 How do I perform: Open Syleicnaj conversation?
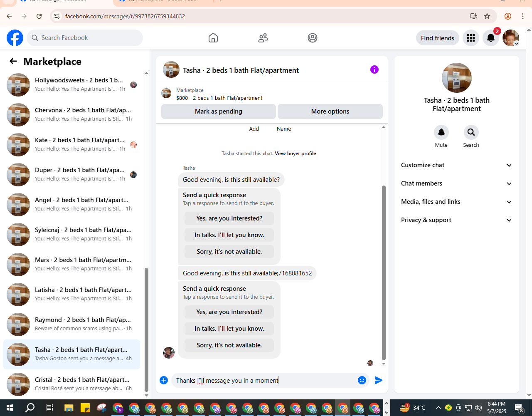click(x=71, y=235)
